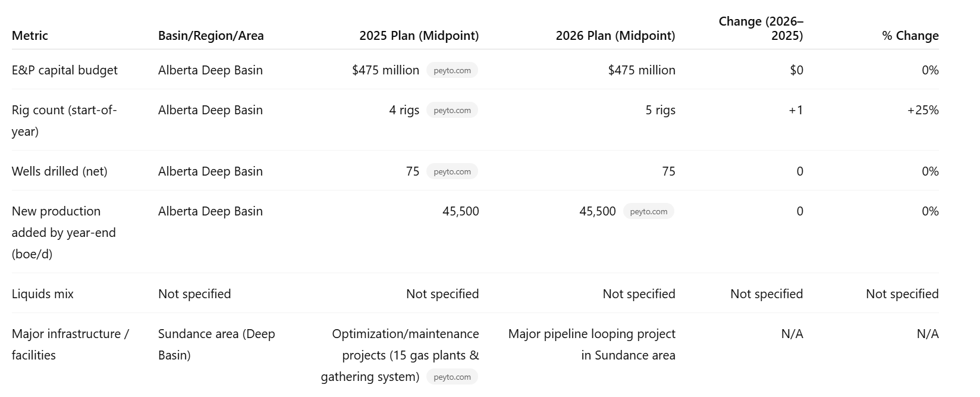Image resolution: width=980 pixels, height=397 pixels.
Task: Open peyto.com chip next to 2026 45,500 value
Action: [648, 211]
